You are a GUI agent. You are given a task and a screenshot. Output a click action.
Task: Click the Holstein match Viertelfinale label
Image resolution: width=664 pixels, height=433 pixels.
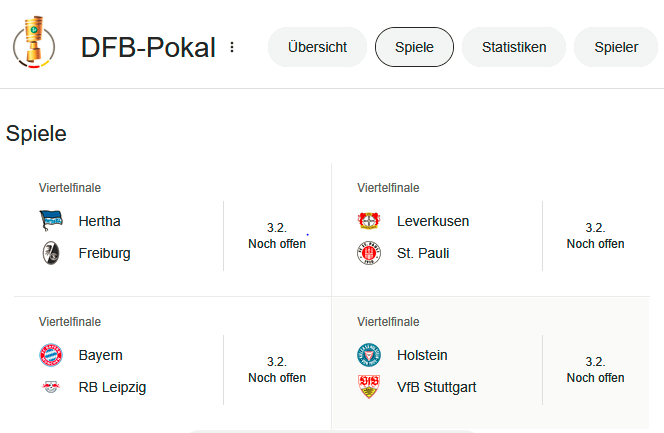click(388, 322)
